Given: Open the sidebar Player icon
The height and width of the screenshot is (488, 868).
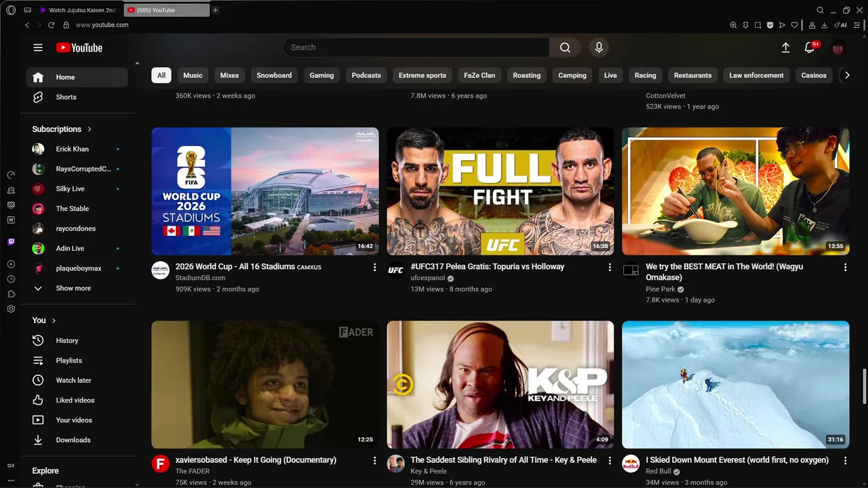Looking at the screenshot, I should 11,264.
